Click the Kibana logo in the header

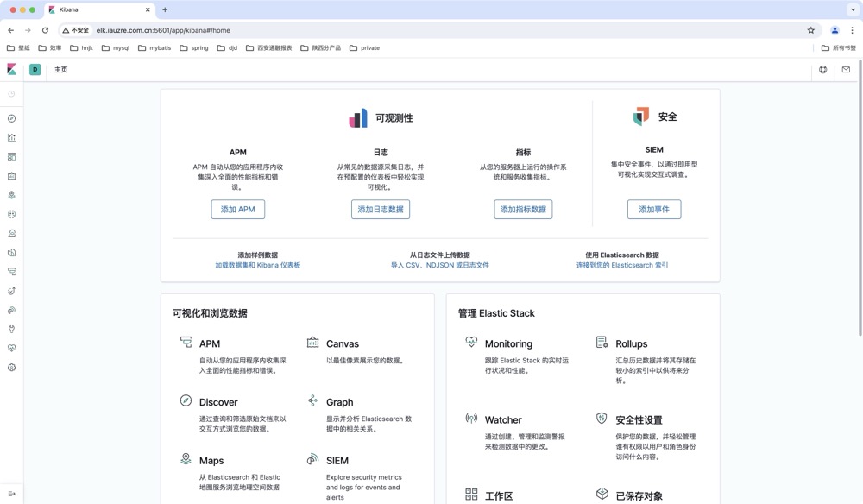pyautogui.click(x=12, y=70)
